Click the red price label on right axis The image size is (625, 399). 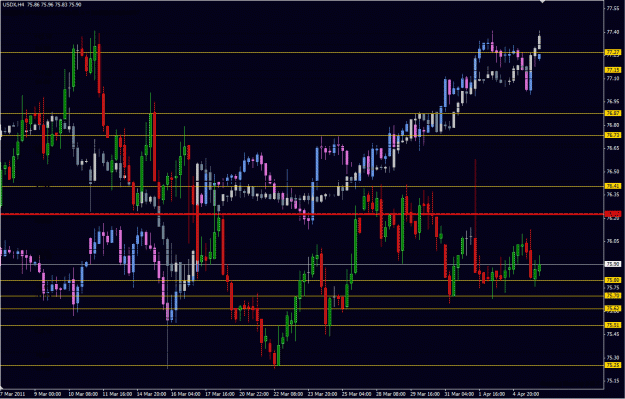[x=613, y=214]
